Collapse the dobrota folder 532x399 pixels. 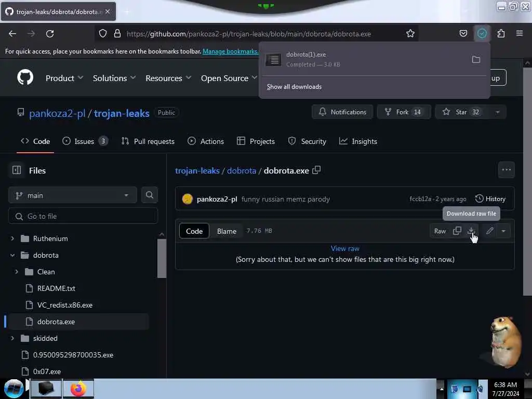tap(12, 255)
